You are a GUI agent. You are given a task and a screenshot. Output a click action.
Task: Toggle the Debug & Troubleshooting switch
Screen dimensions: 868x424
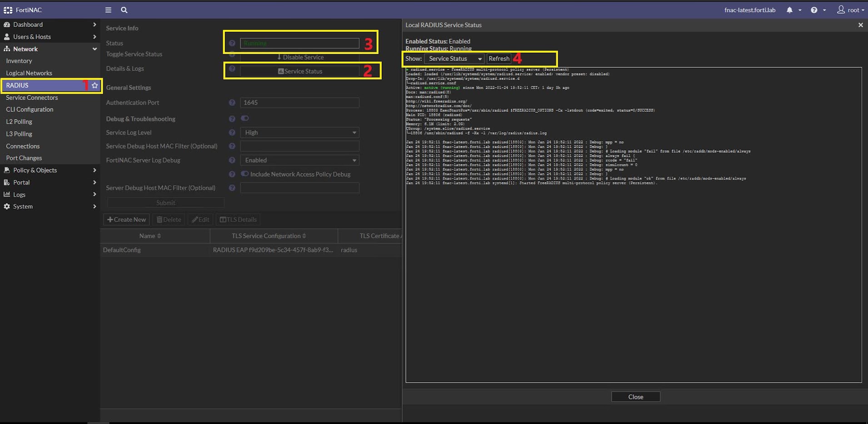[245, 118]
